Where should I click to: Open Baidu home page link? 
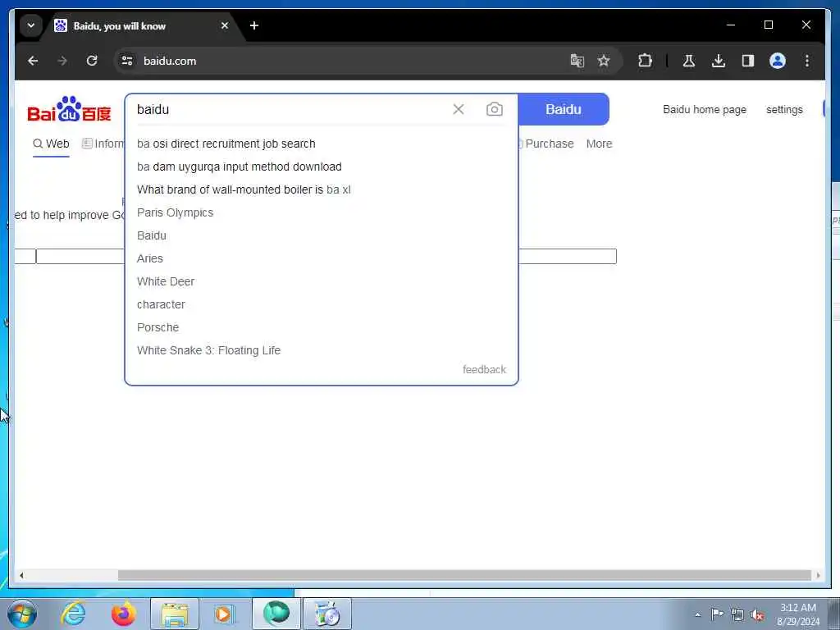(x=705, y=109)
